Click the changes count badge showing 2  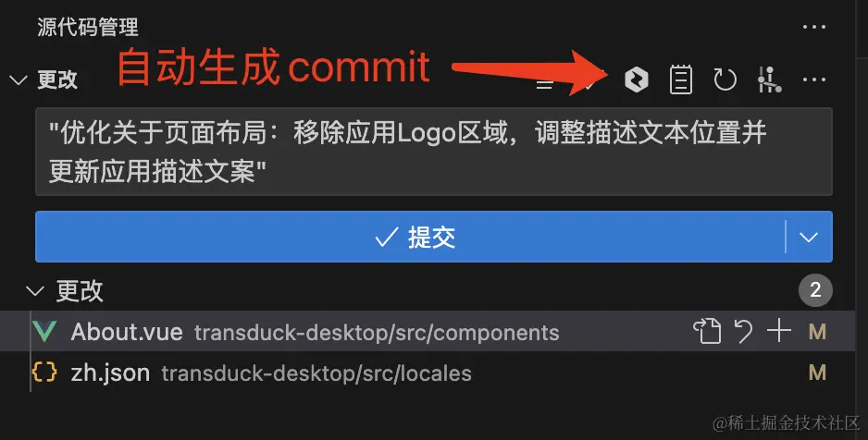[x=815, y=289]
